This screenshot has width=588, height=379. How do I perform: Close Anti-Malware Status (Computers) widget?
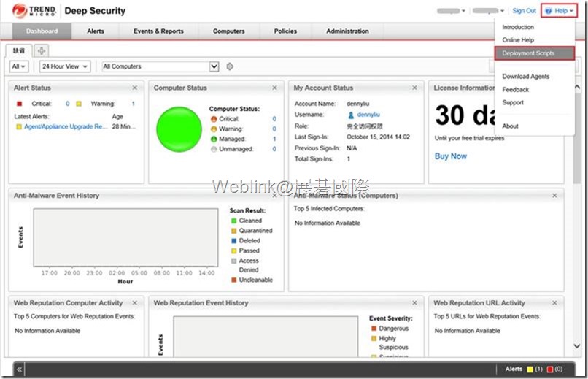(554, 195)
